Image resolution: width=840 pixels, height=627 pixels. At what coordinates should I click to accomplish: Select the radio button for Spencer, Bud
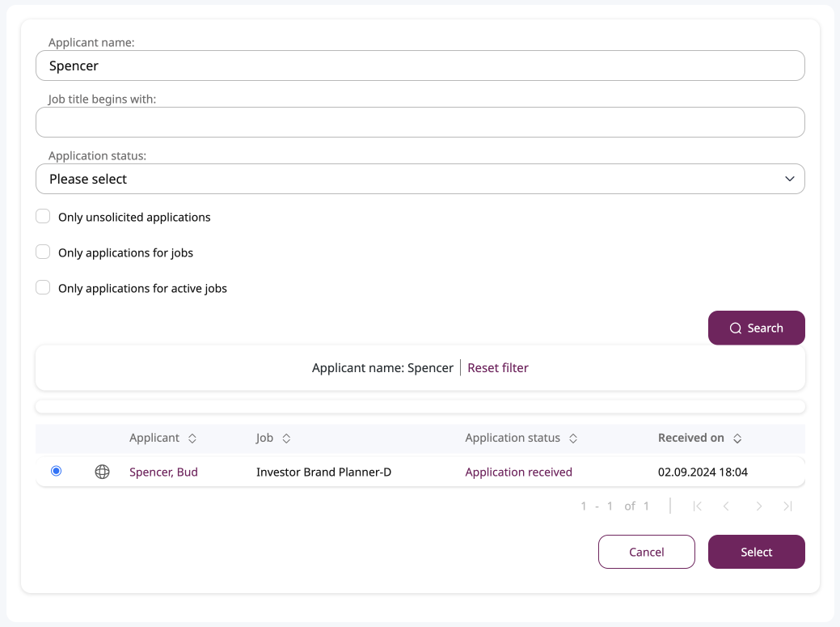(x=56, y=471)
